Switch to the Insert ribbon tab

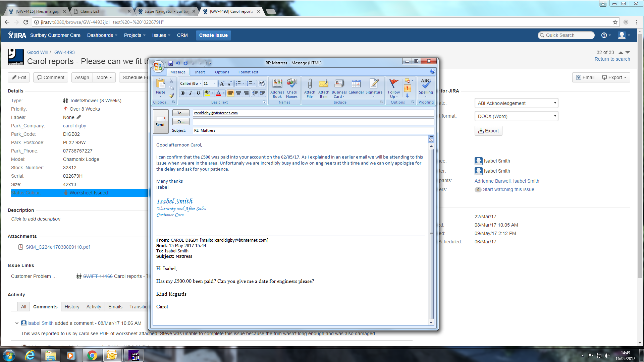tap(200, 72)
